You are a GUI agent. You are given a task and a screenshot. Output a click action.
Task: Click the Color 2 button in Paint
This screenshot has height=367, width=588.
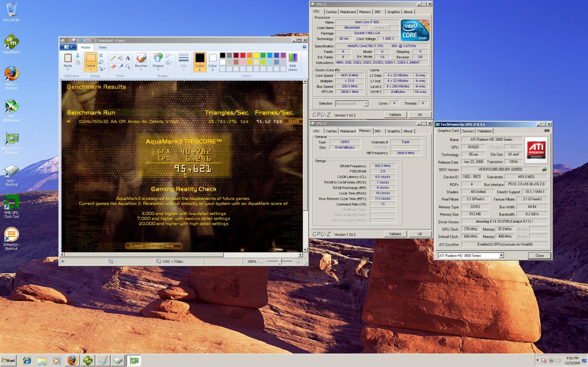pyautogui.click(x=212, y=62)
